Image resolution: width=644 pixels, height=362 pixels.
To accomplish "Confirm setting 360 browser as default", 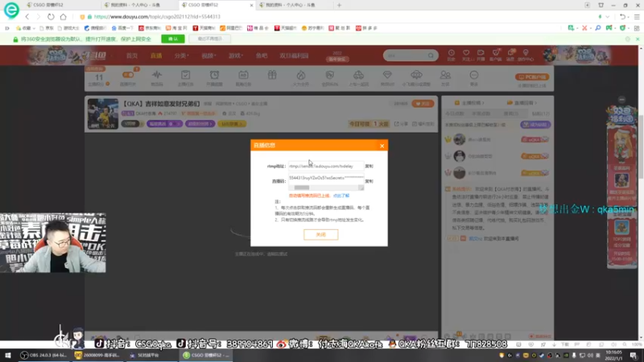I will [x=173, y=39].
